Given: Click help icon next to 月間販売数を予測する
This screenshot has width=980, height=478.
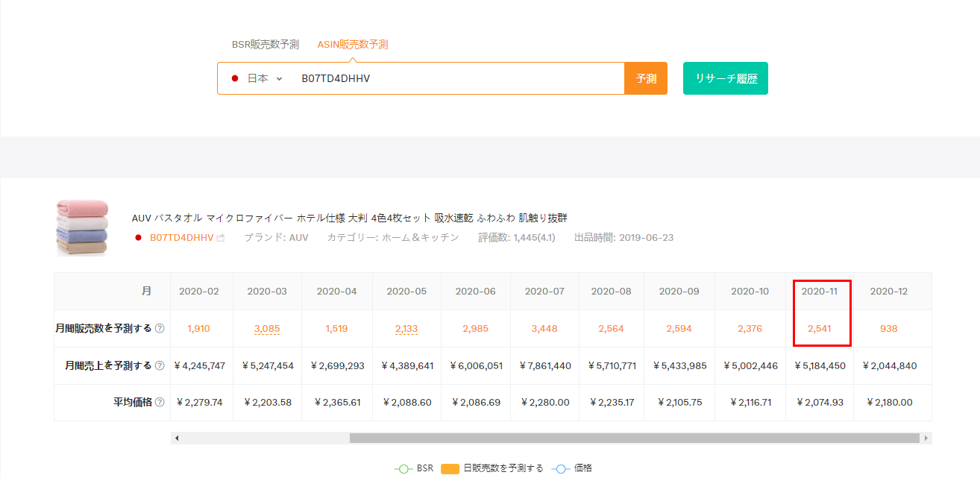Looking at the screenshot, I should click(160, 328).
